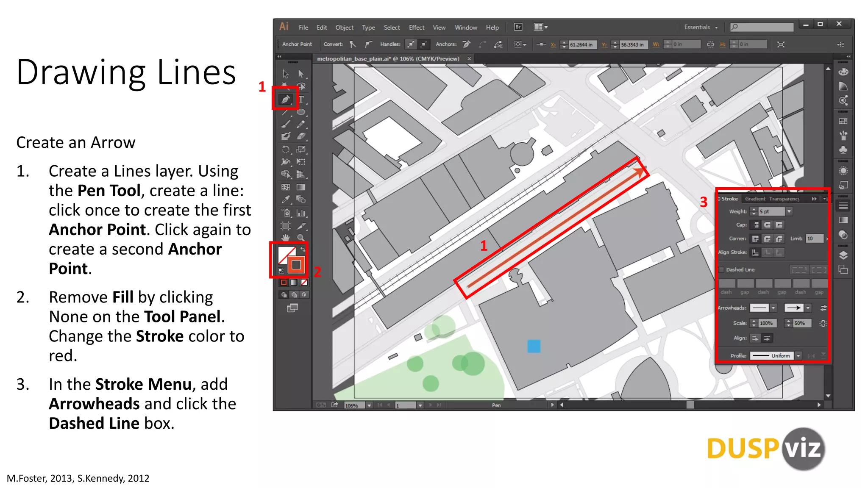868x488 pixels.
Task: Open zoom level 106% dropdown
Action: pos(369,405)
